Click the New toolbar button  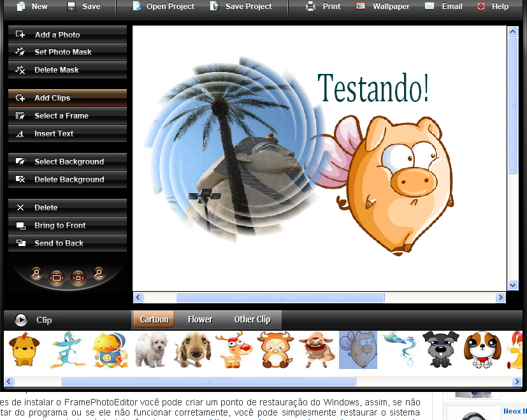pyautogui.click(x=32, y=6)
